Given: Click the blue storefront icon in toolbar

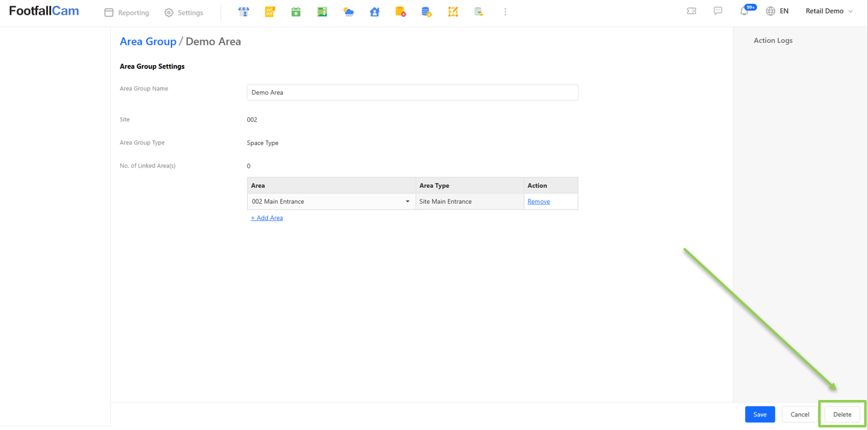Looking at the screenshot, I should pyautogui.click(x=244, y=12).
